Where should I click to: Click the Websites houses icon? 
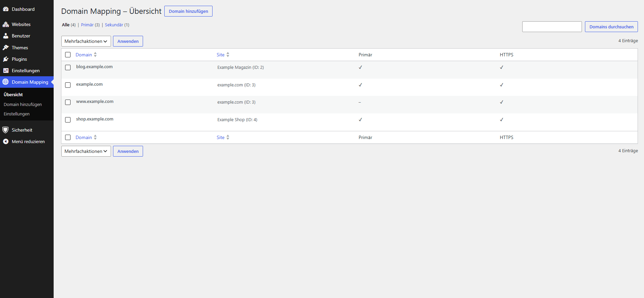6,24
